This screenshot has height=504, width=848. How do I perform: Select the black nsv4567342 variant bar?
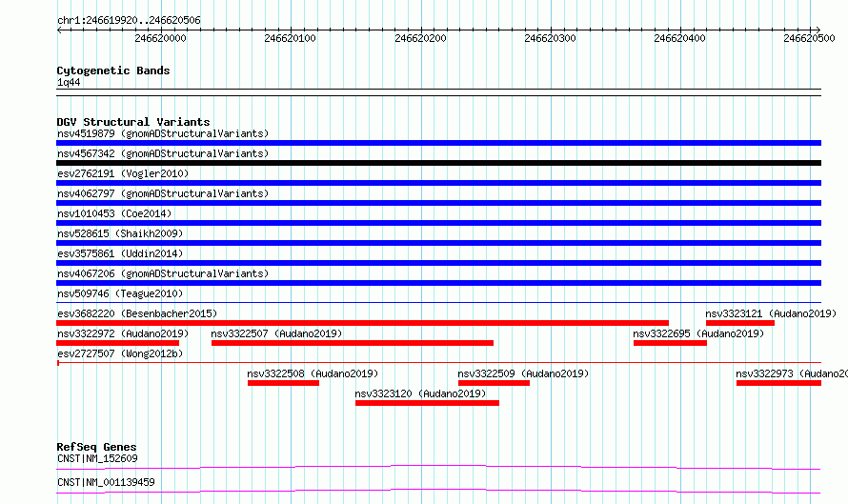point(438,163)
